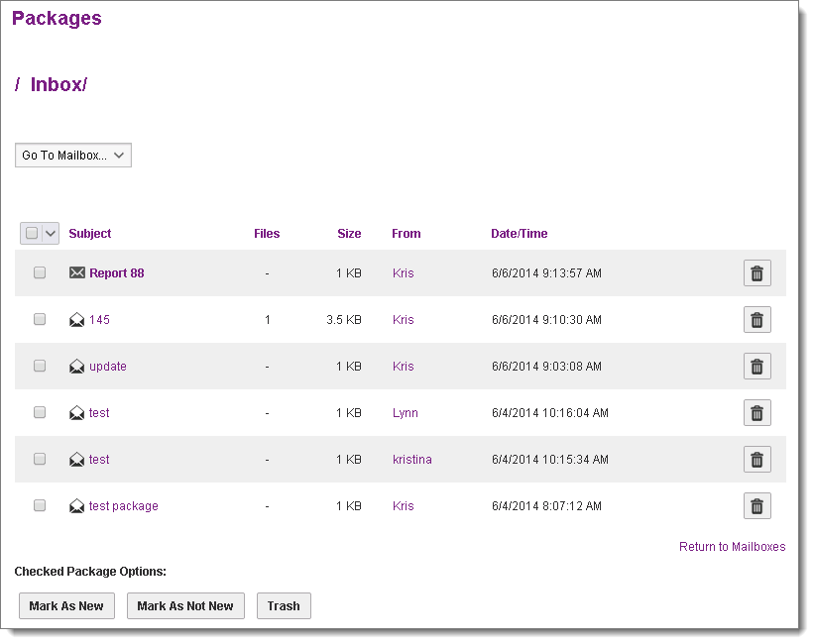The height and width of the screenshot is (644, 814).
Task: Click date 6/4/2014 10:16:04 AM
Action: tap(549, 413)
